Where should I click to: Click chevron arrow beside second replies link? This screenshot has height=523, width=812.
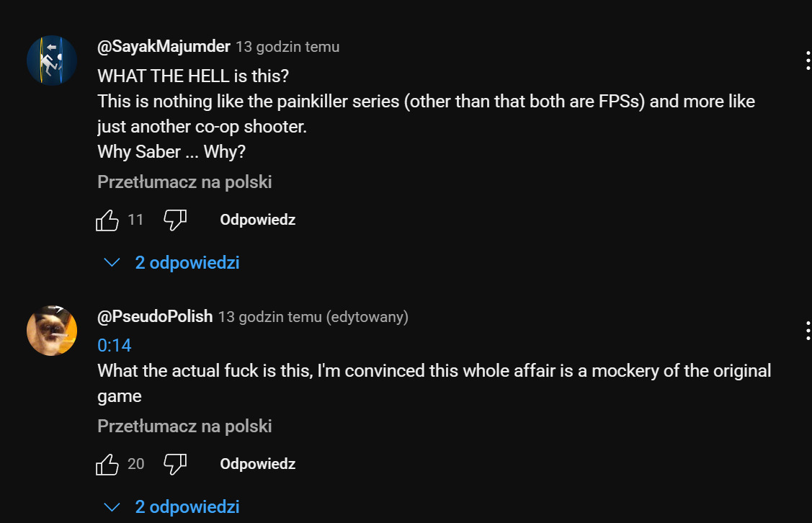(x=112, y=507)
